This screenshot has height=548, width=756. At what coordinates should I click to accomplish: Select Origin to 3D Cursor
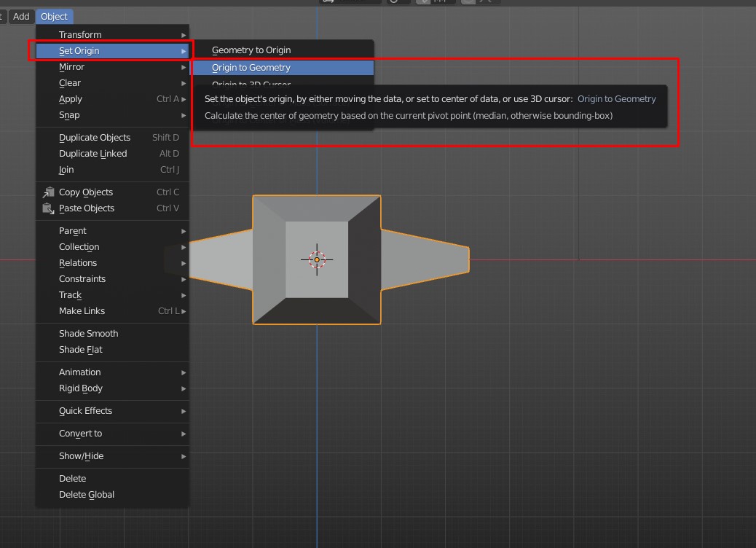point(251,83)
